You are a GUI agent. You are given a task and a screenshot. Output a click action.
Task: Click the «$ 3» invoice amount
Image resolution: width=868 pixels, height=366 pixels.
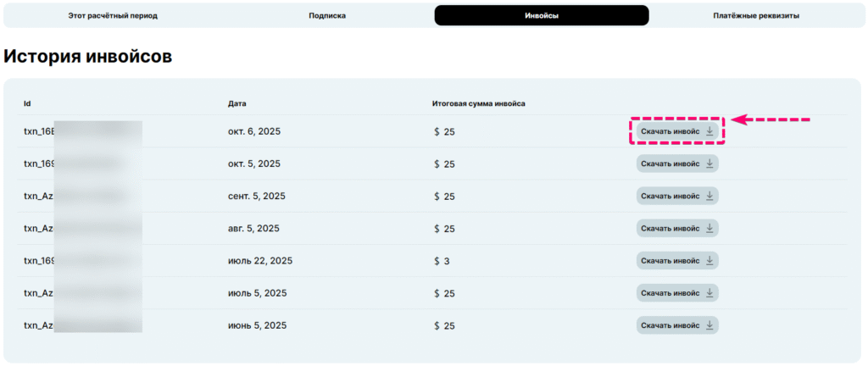coord(441,261)
